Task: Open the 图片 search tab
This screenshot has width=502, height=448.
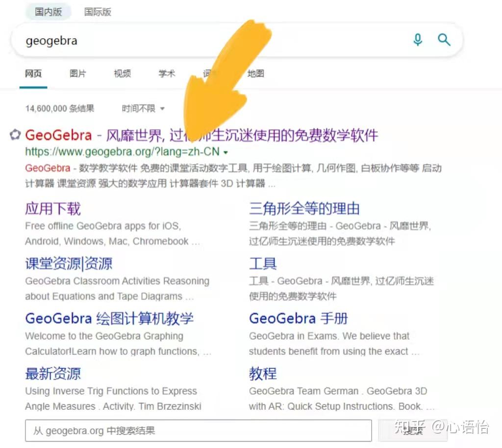Action: pyautogui.click(x=77, y=73)
